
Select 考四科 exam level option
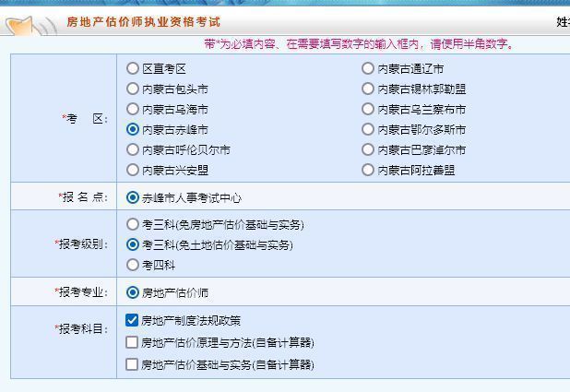[133, 265]
